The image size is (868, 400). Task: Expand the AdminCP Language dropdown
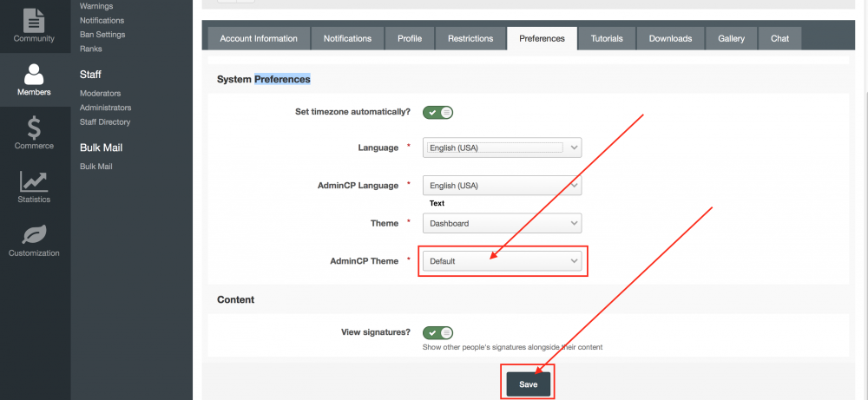click(x=502, y=186)
